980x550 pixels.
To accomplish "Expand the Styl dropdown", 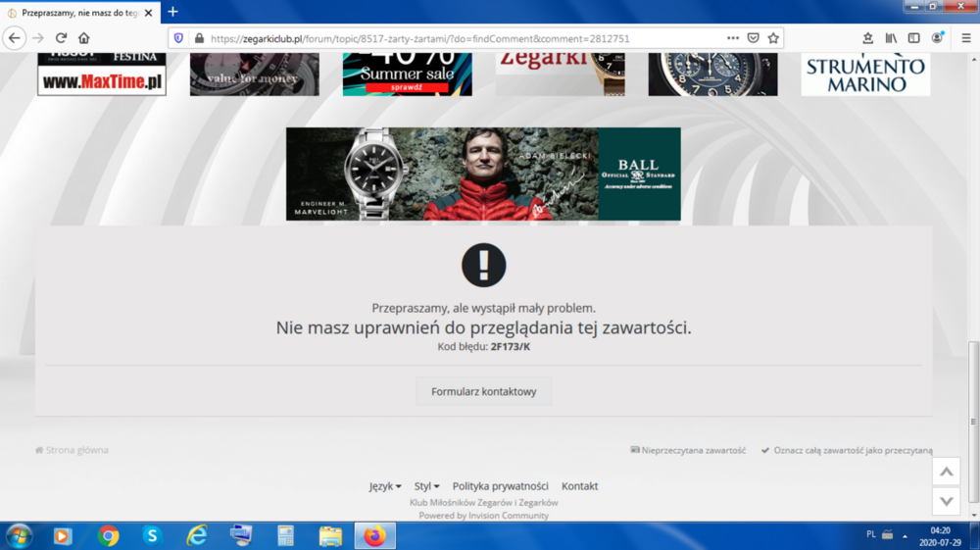I will (427, 486).
